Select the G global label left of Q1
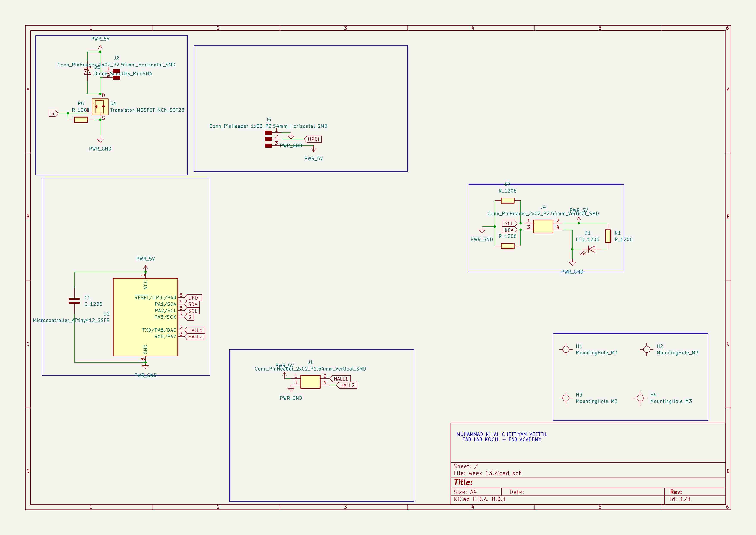This screenshot has width=756, height=535. (53, 113)
